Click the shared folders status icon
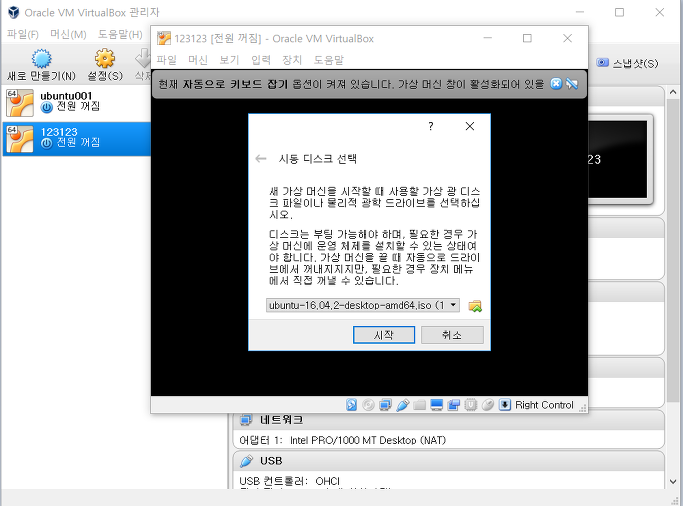This screenshot has width=683, height=506. (x=419, y=405)
